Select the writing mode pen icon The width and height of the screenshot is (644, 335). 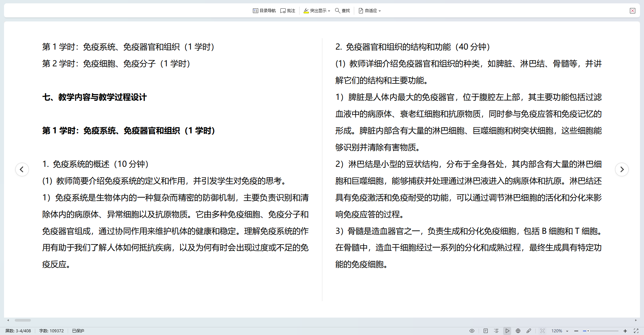click(529, 331)
